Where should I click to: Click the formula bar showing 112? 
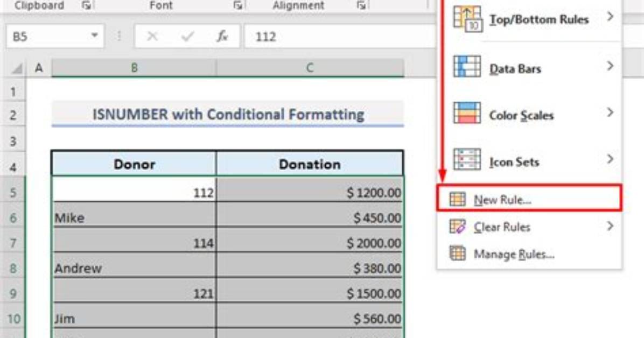coord(341,36)
